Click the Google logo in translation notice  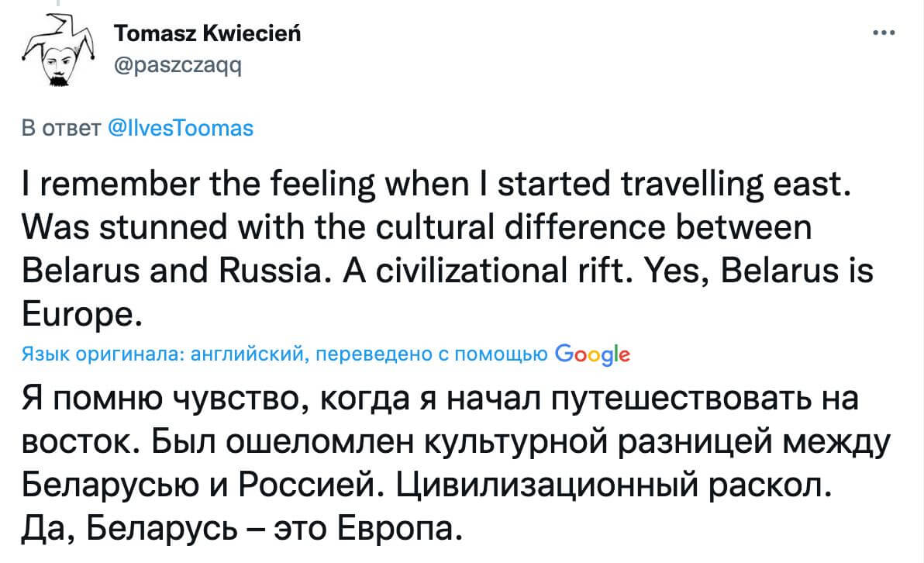(x=593, y=355)
